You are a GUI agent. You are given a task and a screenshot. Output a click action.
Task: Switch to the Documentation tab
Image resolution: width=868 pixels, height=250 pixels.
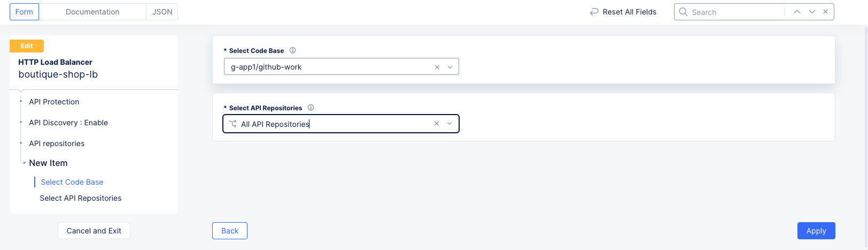point(92,12)
